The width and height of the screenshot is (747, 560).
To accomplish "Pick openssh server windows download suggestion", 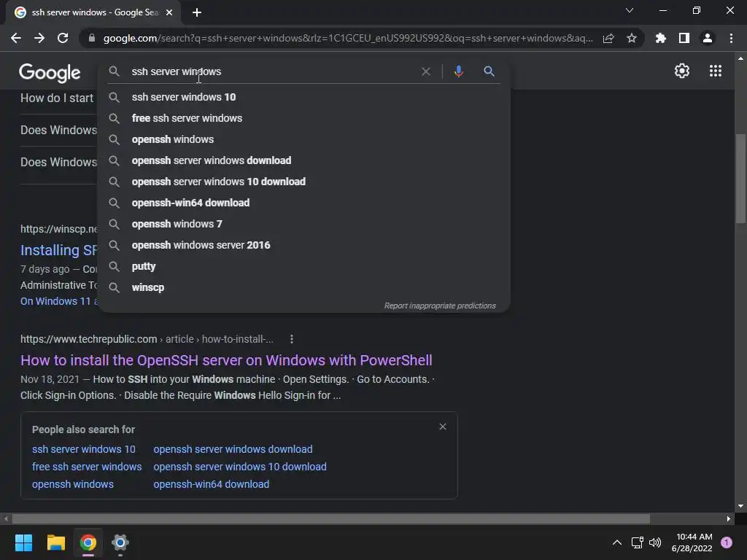I will click(x=304, y=160).
